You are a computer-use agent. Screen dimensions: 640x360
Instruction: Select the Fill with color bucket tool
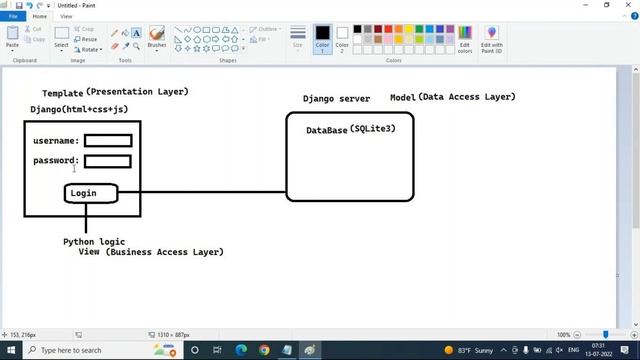point(125,33)
